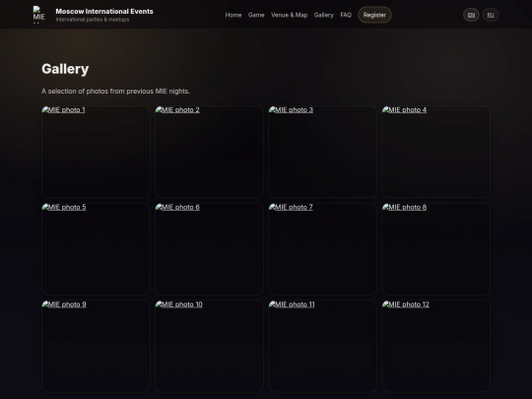The height and width of the screenshot is (399, 532).
Task: Open the FAQ page
Action: coord(346,15)
